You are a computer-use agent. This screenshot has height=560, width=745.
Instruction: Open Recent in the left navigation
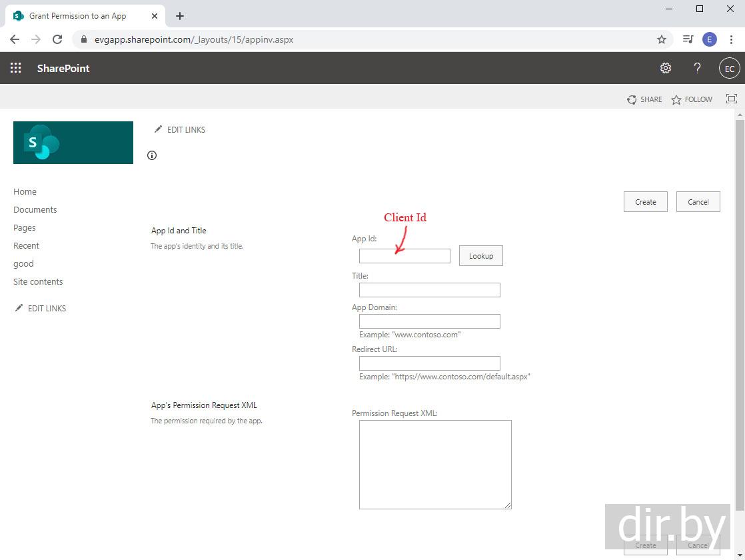coord(26,246)
